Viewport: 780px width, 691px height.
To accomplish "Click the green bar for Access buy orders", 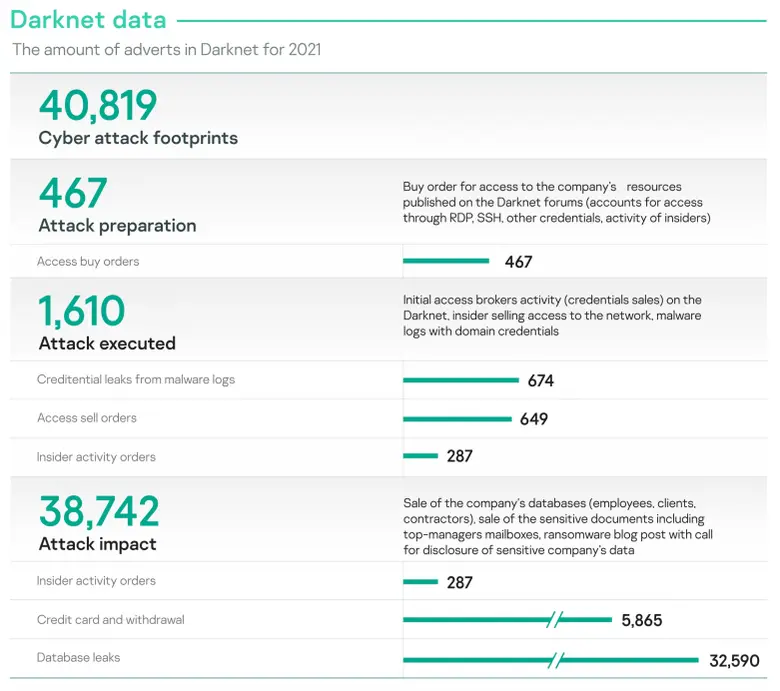I will pyautogui.click(x=446, y=262).
